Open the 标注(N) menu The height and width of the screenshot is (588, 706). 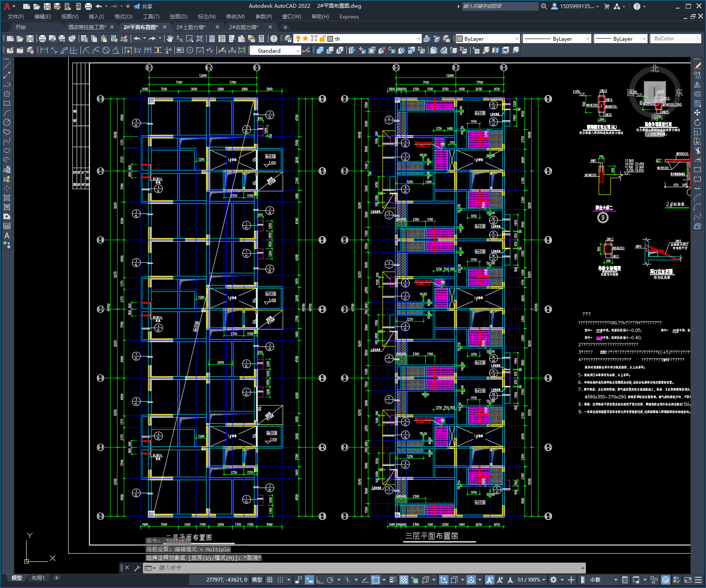(206, 17)
